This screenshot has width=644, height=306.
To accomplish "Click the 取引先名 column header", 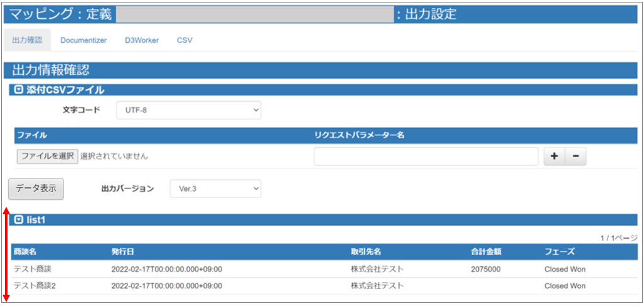I will pyautogui.click(x=367, y=252).
